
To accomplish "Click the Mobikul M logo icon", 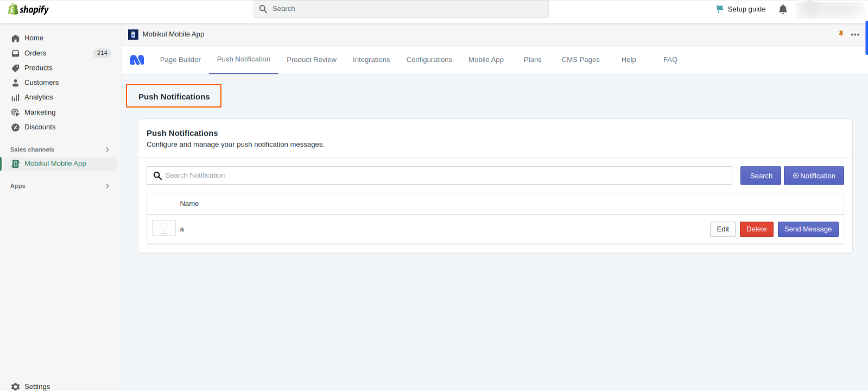I will click(x=137, y=60).
